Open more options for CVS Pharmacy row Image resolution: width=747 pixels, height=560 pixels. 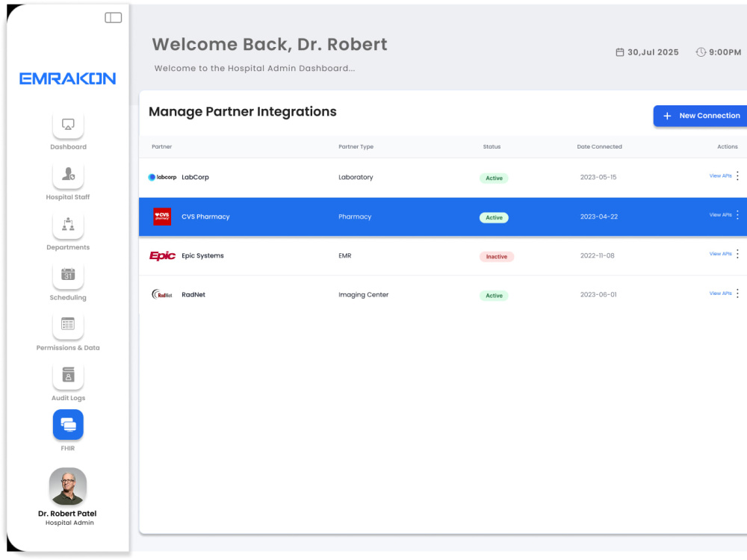737,215
